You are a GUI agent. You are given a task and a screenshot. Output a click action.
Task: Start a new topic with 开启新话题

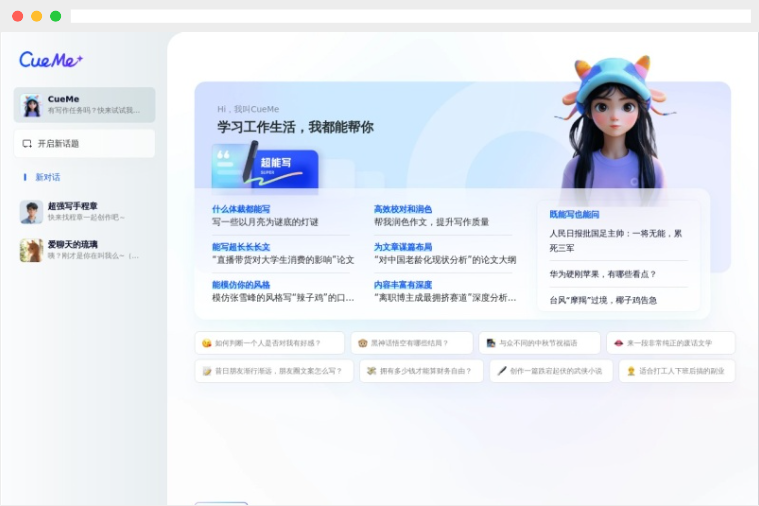[84, 143]
